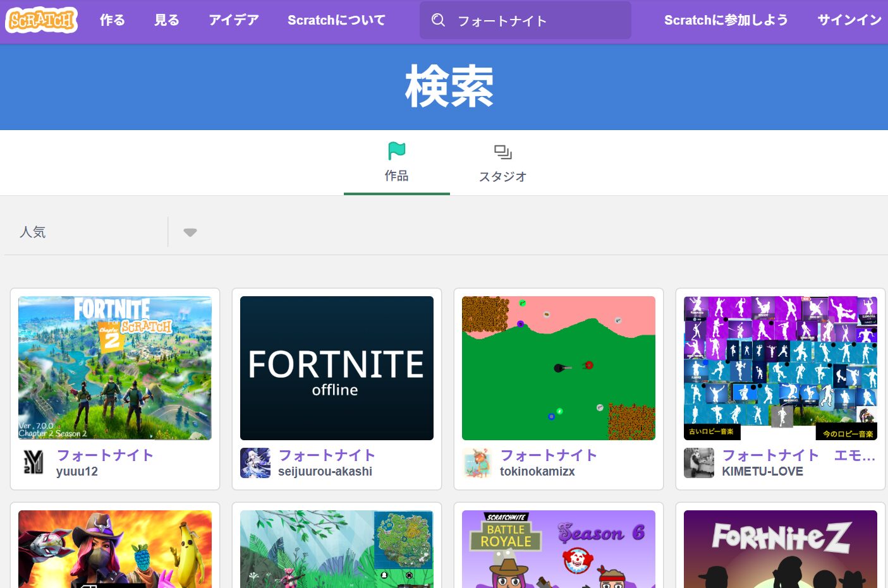Click the green flag projects icon
This screenshot has height=588, width=888.
point(396,151)
